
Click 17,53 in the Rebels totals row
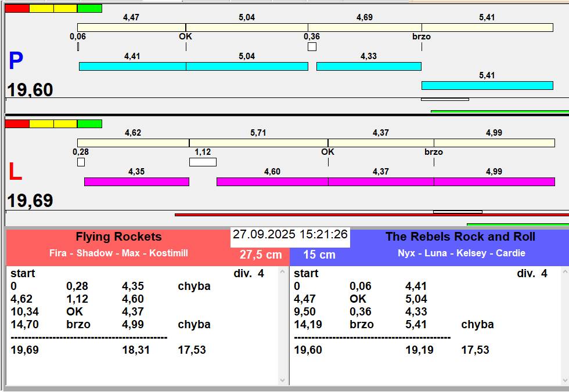pos(476,350)
